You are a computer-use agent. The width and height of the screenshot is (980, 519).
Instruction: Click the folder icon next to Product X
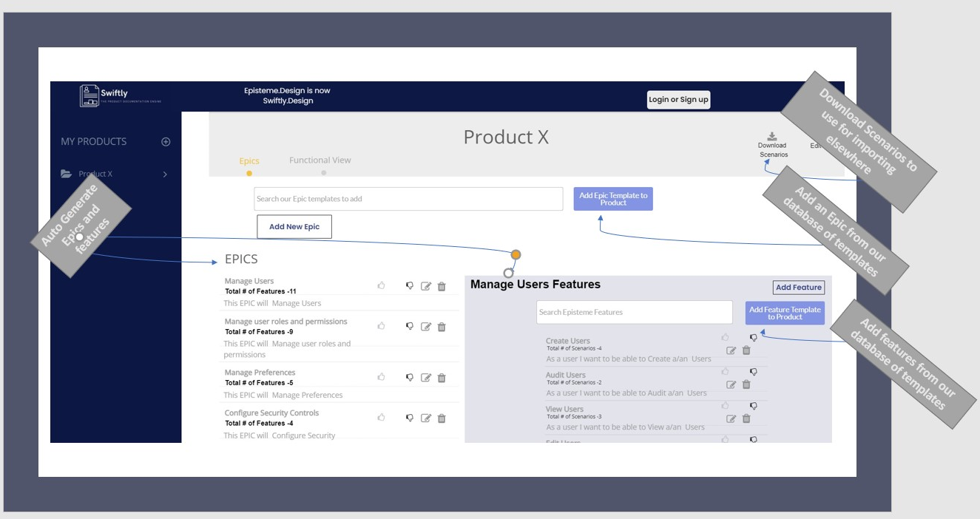67,173
